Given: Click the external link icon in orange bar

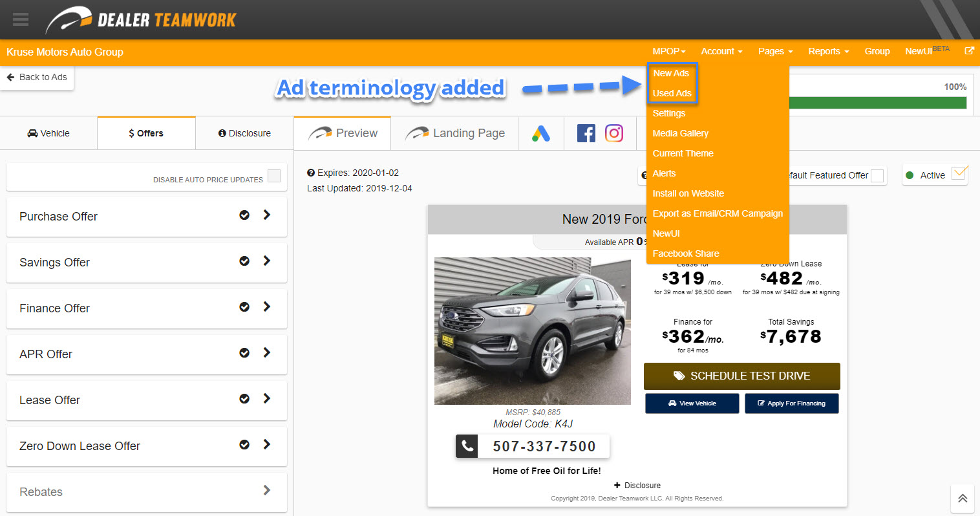Looking at the screenshot, I should (969, 51).
